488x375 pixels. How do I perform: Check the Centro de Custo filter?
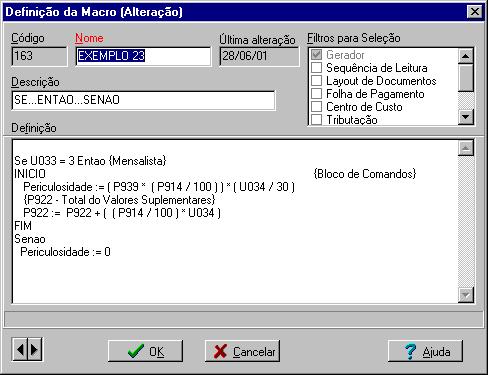click(x=316, y=107)
